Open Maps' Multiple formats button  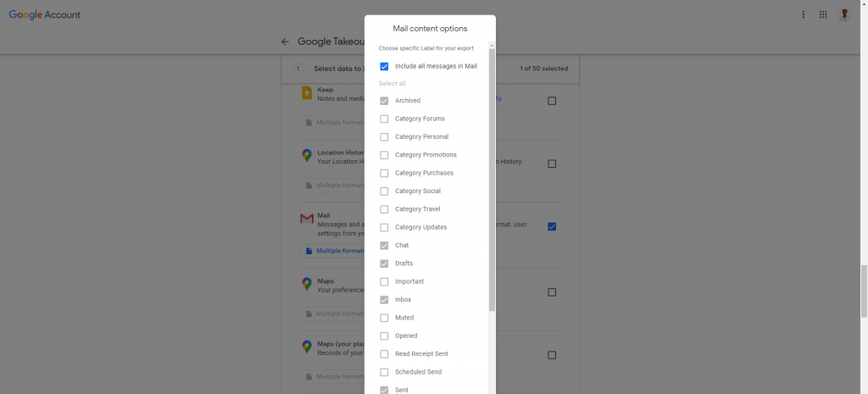[332, 314]
